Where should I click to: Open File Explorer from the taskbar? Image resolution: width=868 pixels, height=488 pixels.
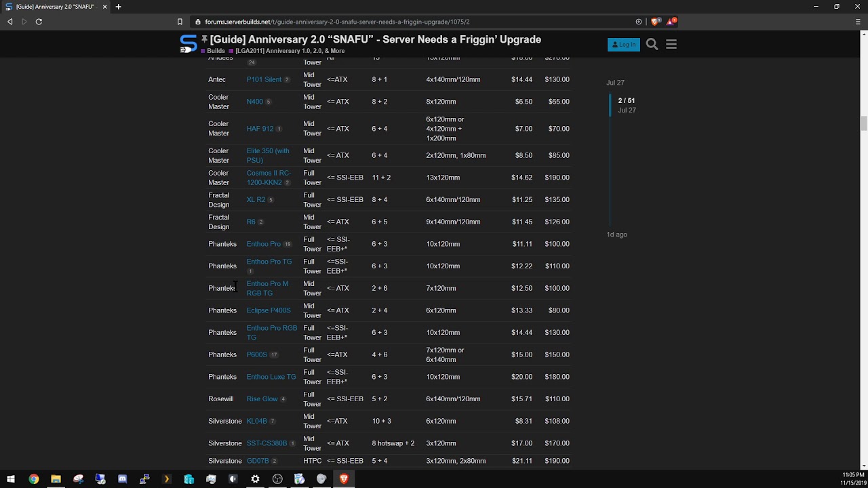pos(56,479)
